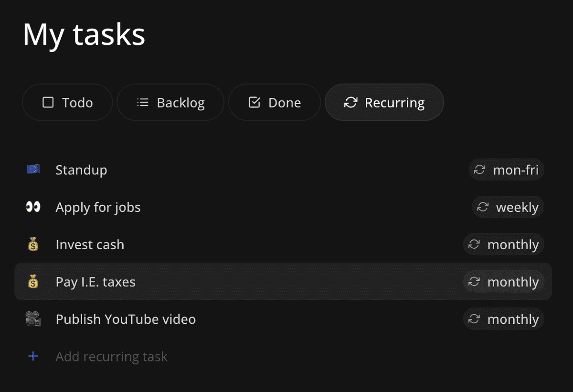The image size is (573, 392).
Task: Open the Apply for jobs task
Action: (98, 207)
